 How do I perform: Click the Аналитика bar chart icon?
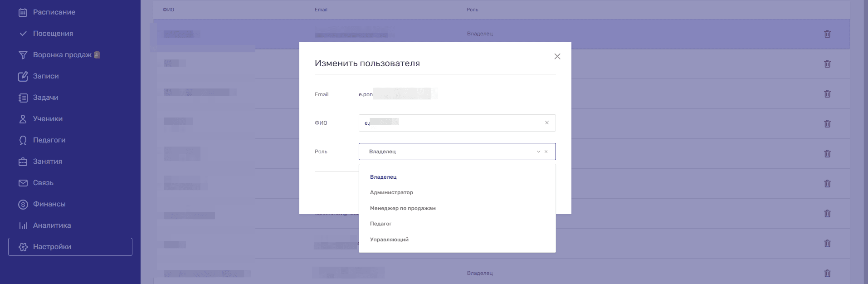tap(23, 225)
